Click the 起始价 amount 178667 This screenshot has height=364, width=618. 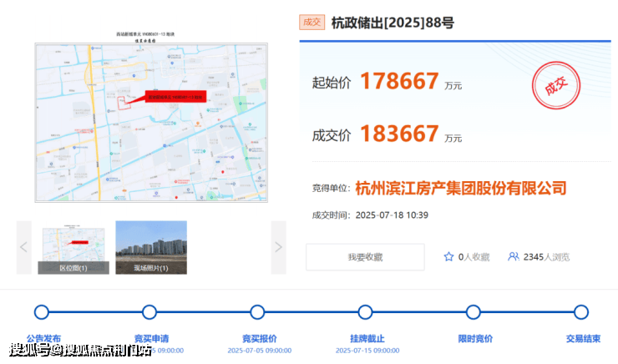pyautogui.click(x=399, y=81)
